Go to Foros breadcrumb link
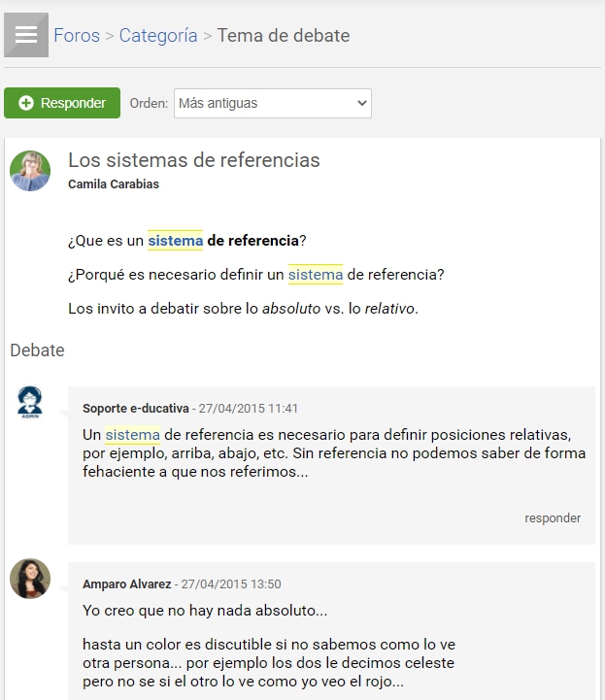 (77, 36)
